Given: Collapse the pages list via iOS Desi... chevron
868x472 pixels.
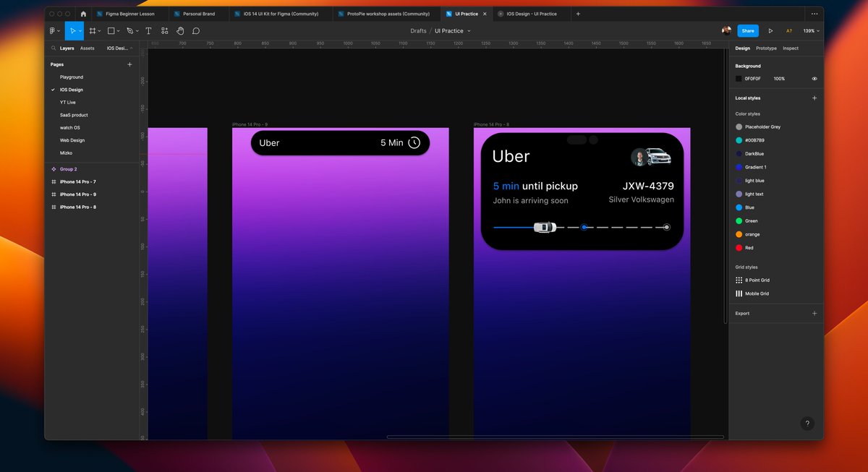Looking at the screenshot, I should [132, 48].
